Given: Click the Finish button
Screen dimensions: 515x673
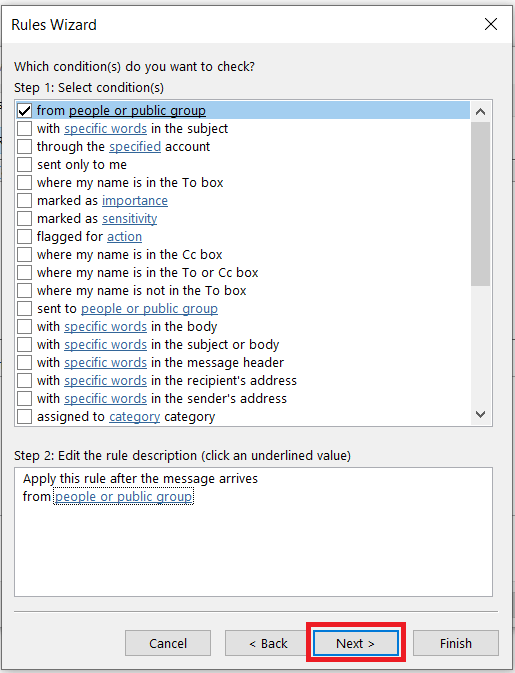Looking at the screenshot, I should click(456, 643).
